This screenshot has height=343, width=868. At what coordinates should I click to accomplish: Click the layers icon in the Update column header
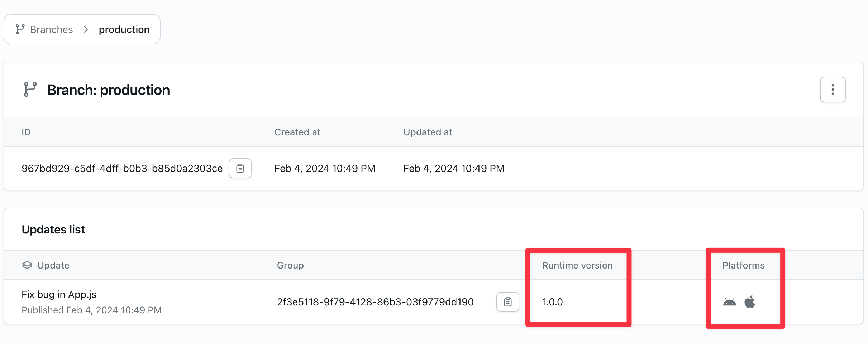pyautogui.click(x=27, y=265)
